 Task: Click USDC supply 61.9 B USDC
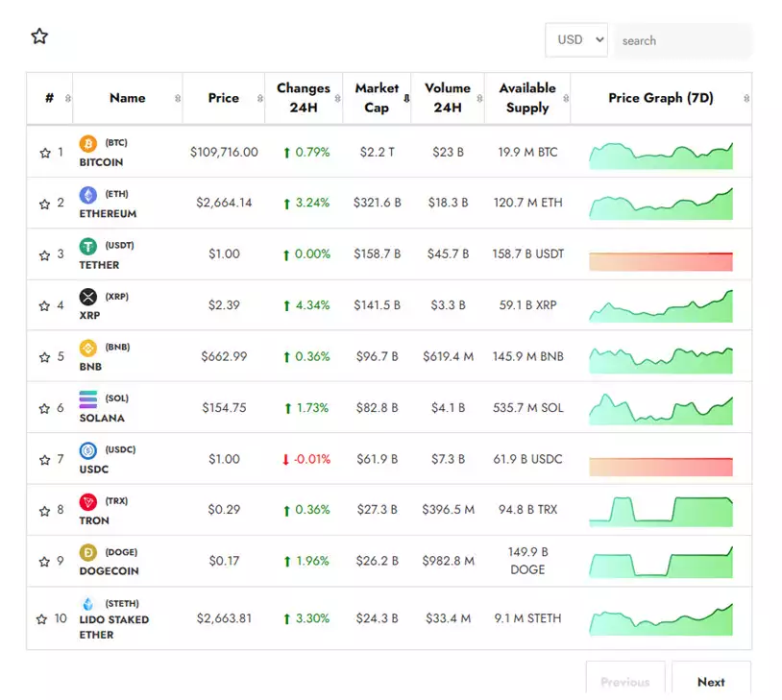[x=527, y=459]
